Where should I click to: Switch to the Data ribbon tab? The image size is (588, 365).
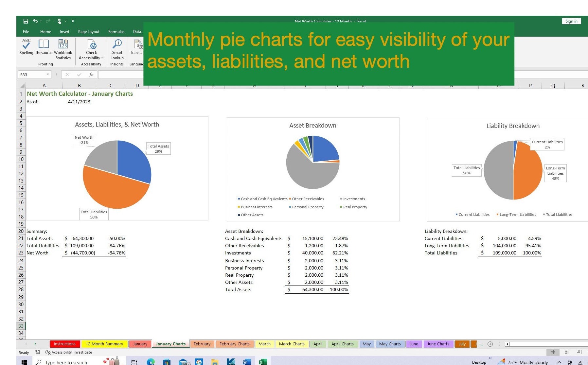click(137, 32)
